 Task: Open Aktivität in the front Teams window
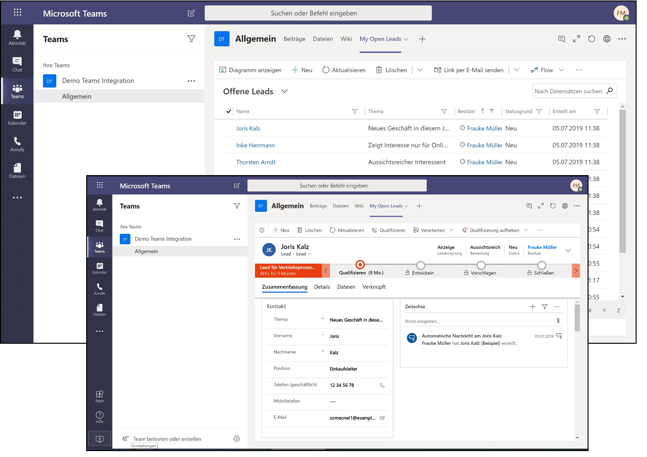point(99,205)
